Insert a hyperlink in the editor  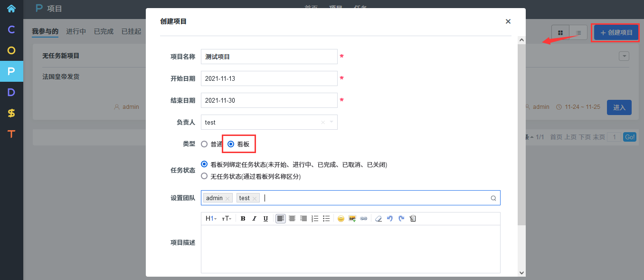pos(363,219)
